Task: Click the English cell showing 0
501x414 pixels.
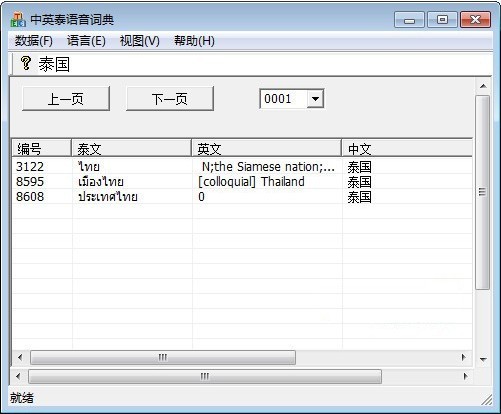Action: [x=201, y=197]
